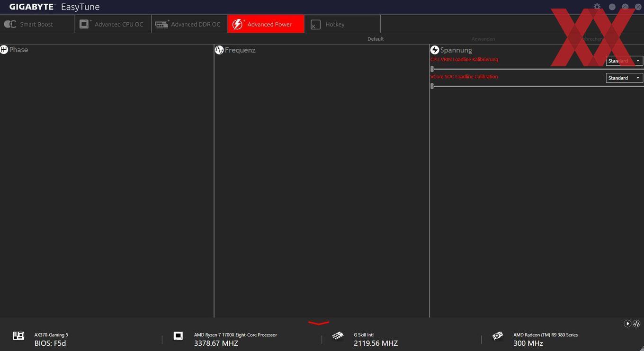Click the Frequenz section icon
Image resolution: width=644 pixels, height=351 pixels.
tap(219, 50)
